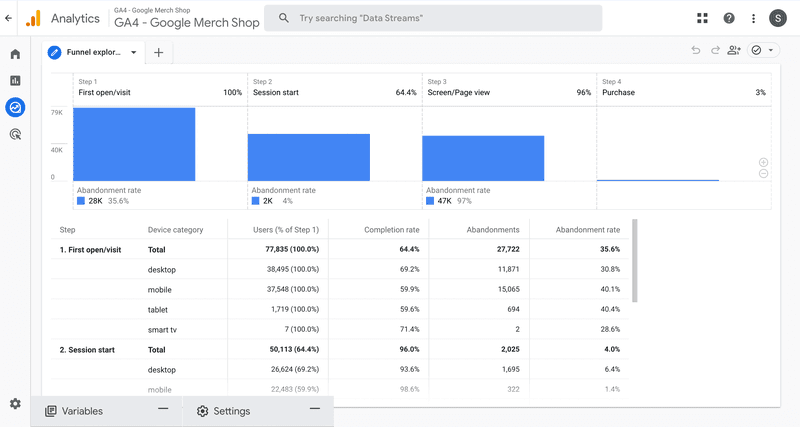Screen dimensions: 800x427
Task: Zoom in on the funnel chart
Action: point(763,162)
